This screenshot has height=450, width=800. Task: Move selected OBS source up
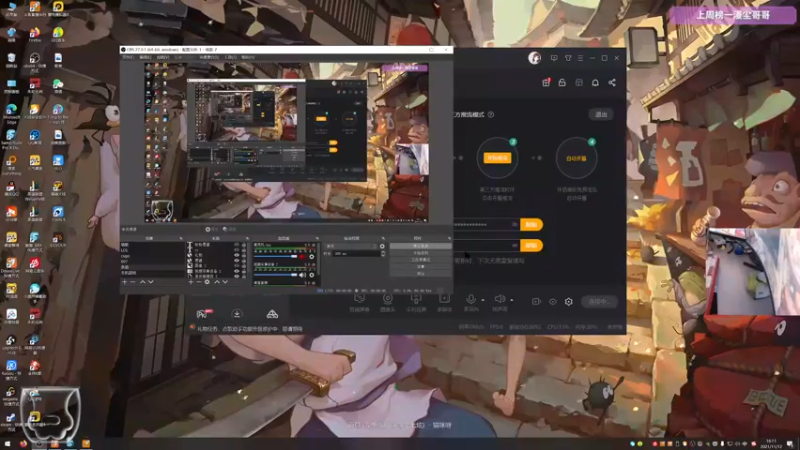217,282
